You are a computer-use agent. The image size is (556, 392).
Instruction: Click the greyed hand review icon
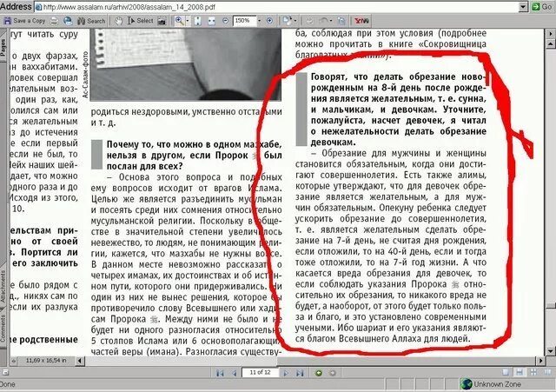pos(309,21)
